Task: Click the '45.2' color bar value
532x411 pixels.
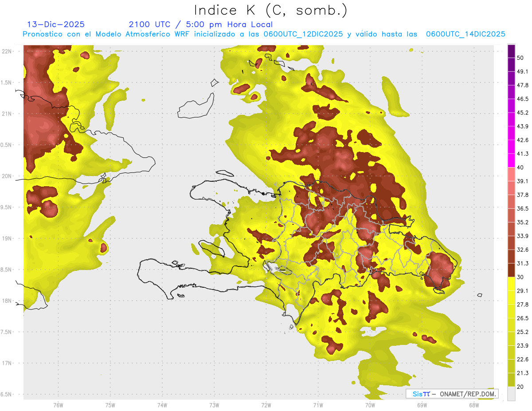Action: pyautogui.click(x=523, y=113)
